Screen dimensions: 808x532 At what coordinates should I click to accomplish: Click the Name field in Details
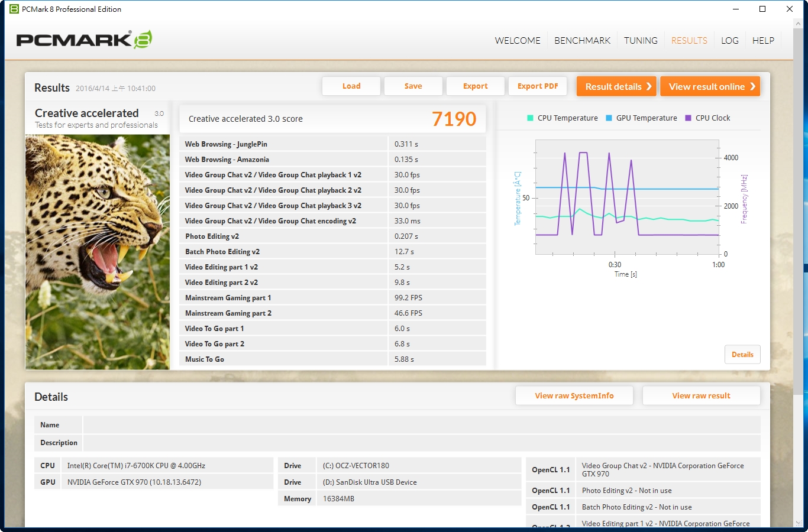(x=422, y=425)
